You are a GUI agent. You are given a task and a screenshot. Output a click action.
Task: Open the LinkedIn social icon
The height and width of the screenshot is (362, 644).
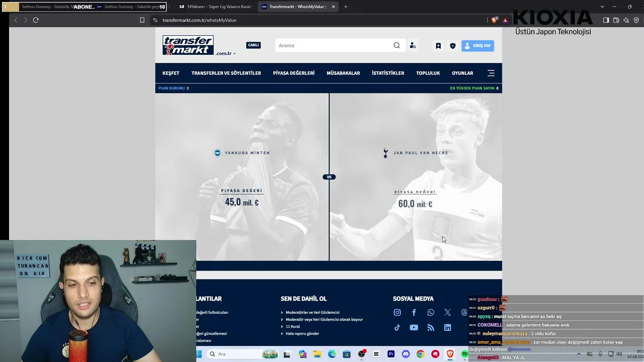pyautogui.click(x=447, y=327)
